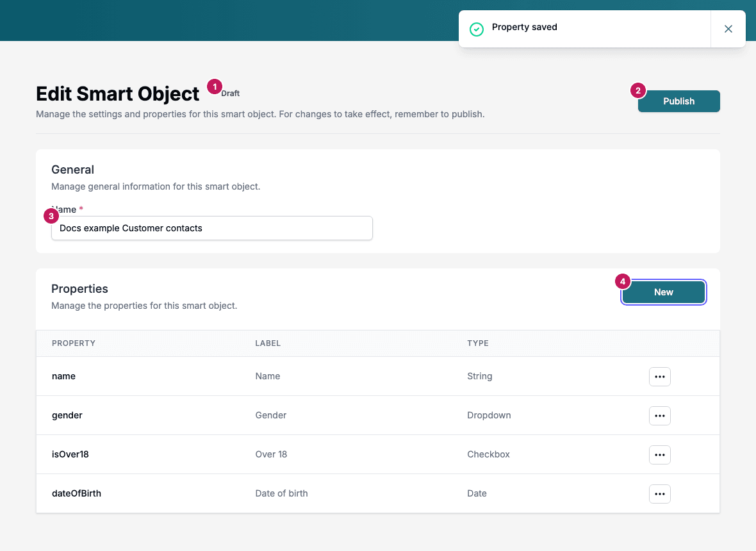Click the 'Gender' label cell

(271, 415)
